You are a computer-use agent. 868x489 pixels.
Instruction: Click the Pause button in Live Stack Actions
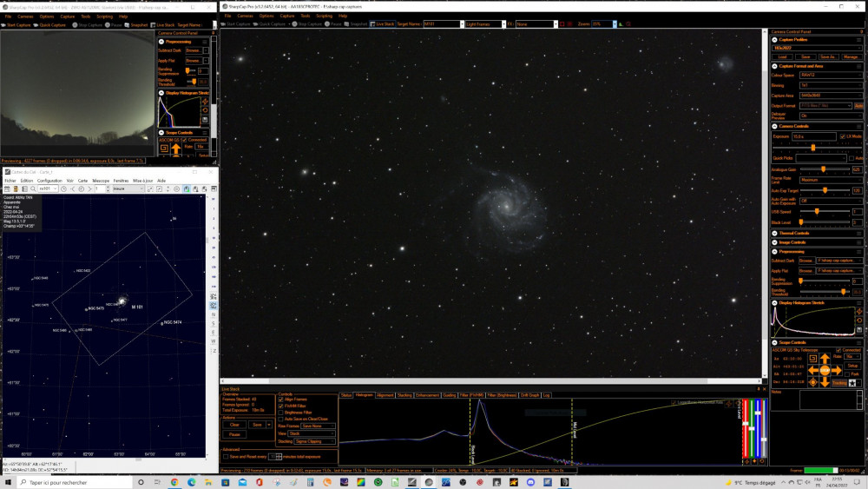pos(234,435)
